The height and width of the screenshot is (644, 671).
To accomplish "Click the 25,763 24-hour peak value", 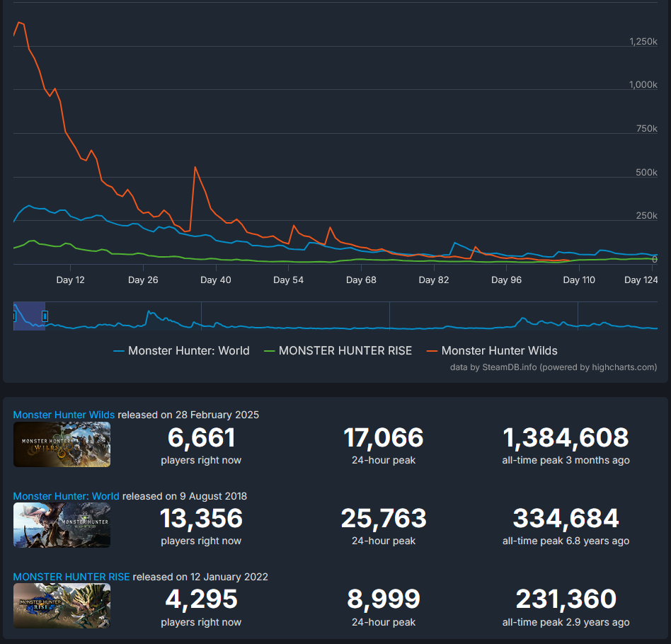I will 384,518.
